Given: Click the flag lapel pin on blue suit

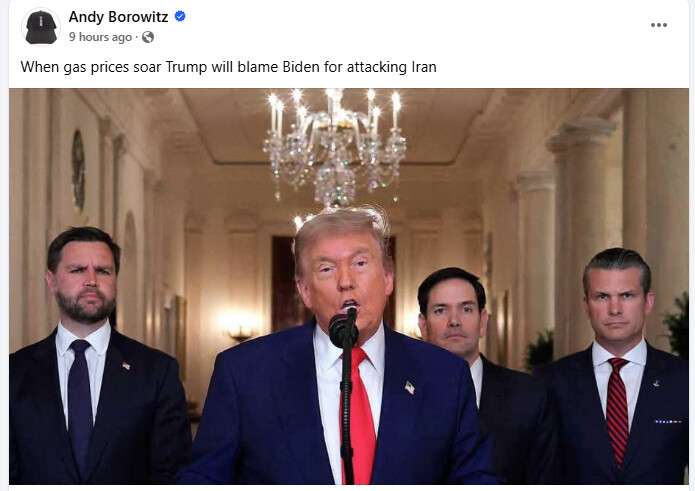Looking at the screenshot, I should [x=410, y=388].
